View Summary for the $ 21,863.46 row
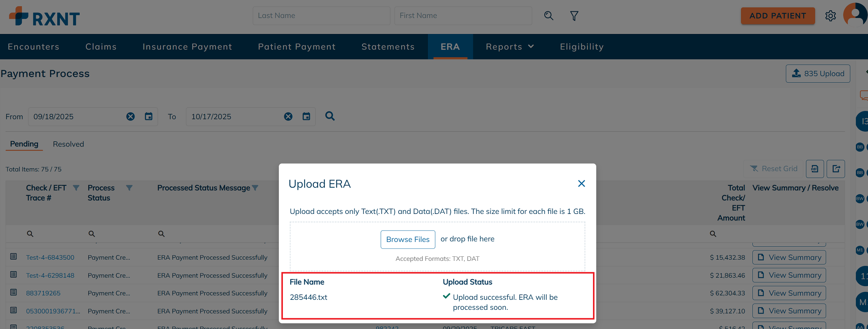This screenshot has width=868, height=329. click(789, 275)
